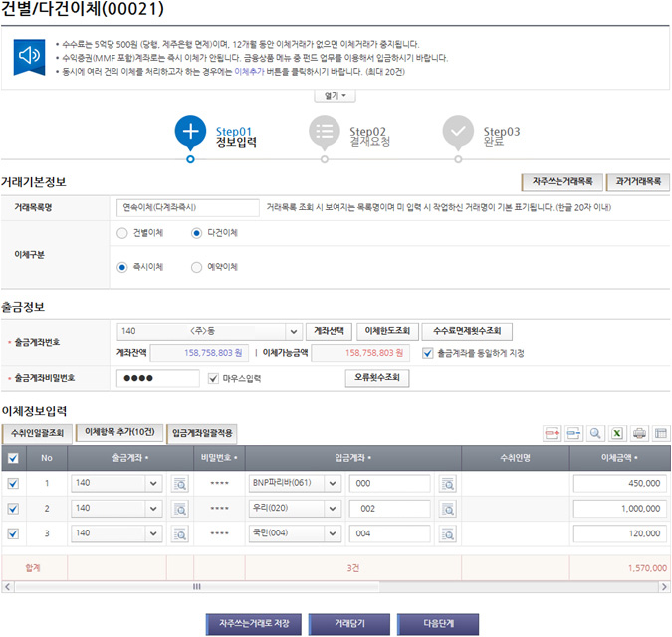
Task: Click the 1,570,000 total amount text
Action: pos(647,568)
